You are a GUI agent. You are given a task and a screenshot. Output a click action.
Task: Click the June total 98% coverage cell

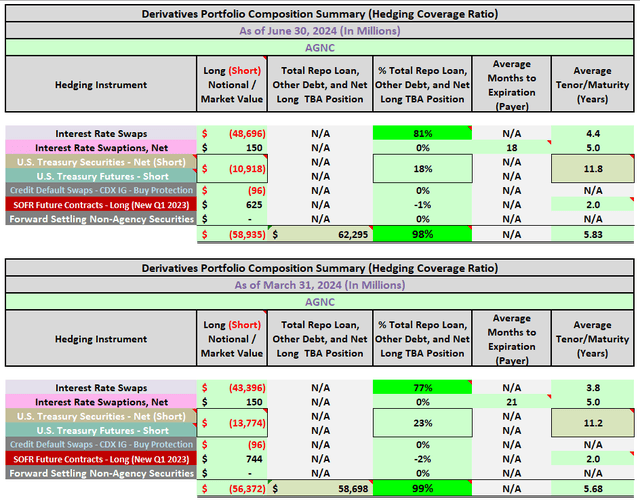click(x=422, y=234)
